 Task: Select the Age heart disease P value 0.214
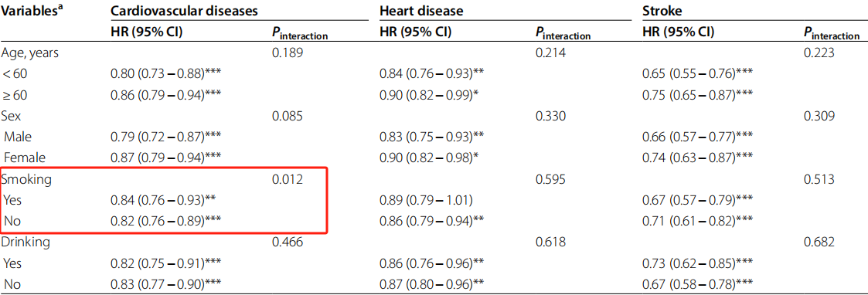point(551,53)
